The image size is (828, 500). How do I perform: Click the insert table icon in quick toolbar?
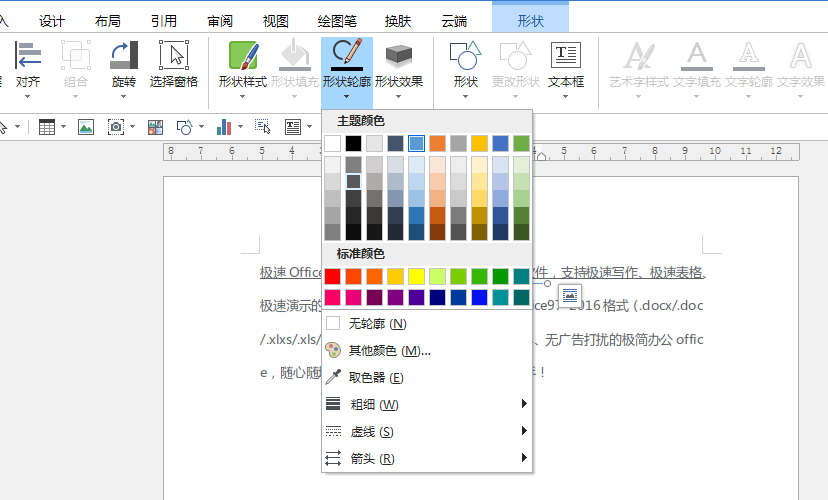[47, 127]
